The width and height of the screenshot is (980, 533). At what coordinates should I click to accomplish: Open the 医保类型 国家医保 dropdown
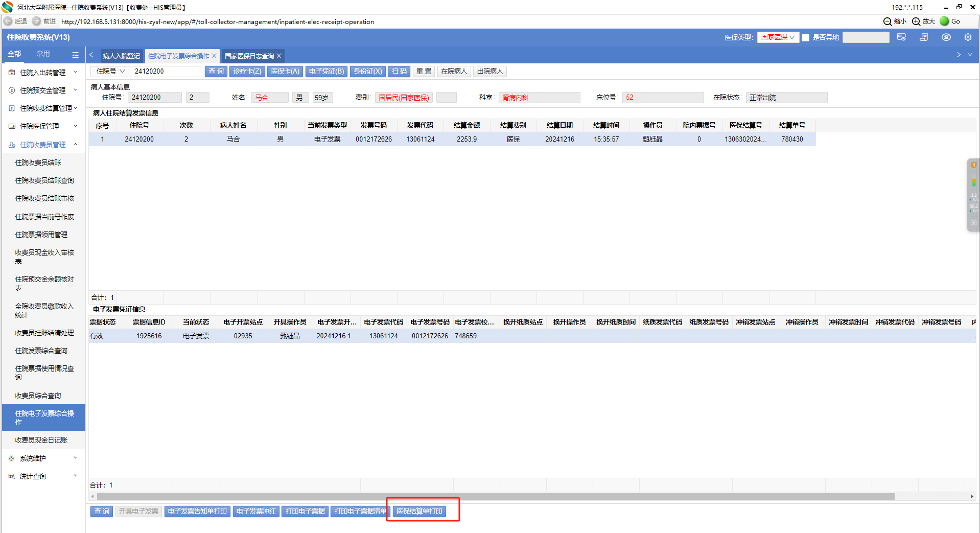778,37
